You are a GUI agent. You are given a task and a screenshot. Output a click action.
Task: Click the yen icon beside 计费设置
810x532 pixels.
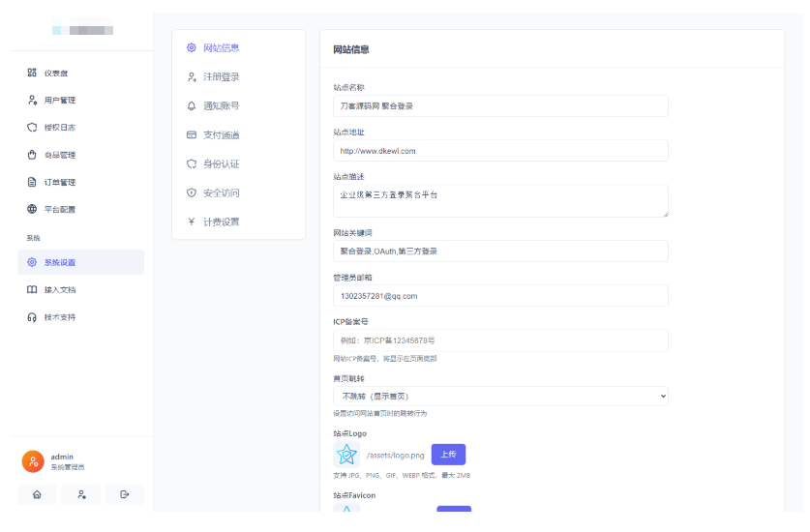pos(192,222)
